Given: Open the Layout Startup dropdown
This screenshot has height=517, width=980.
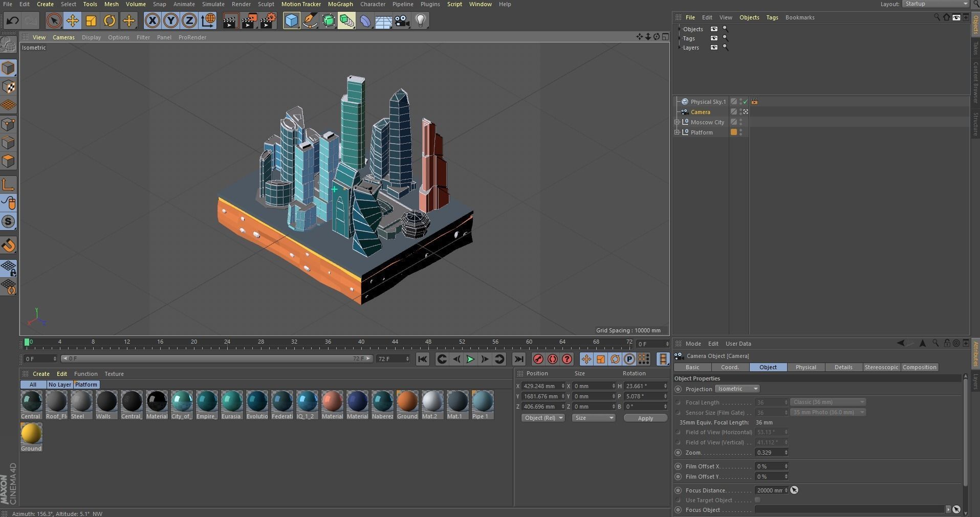Looking at the screenshot, I should pyautogui.click(x=935, y=4).
